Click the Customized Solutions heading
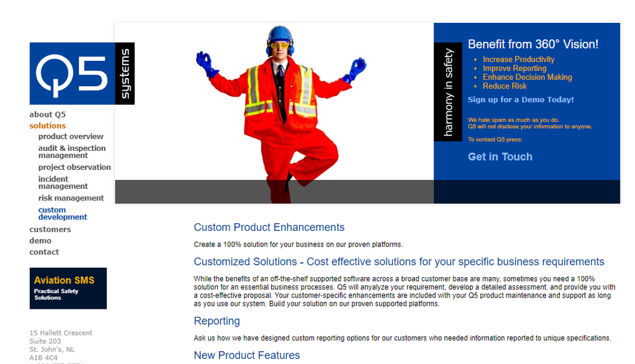Viewport: 635px width, 364px height. pos(399,262)
